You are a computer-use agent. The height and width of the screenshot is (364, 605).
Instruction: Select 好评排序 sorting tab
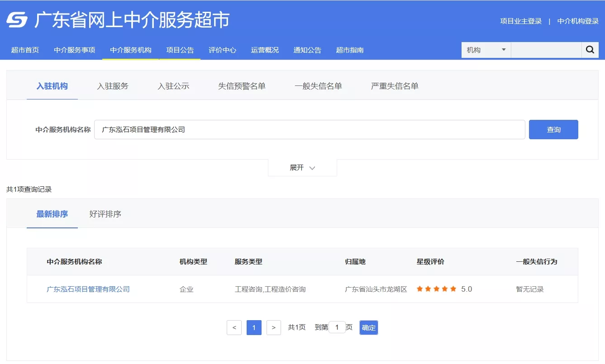[x=105, y=214]
